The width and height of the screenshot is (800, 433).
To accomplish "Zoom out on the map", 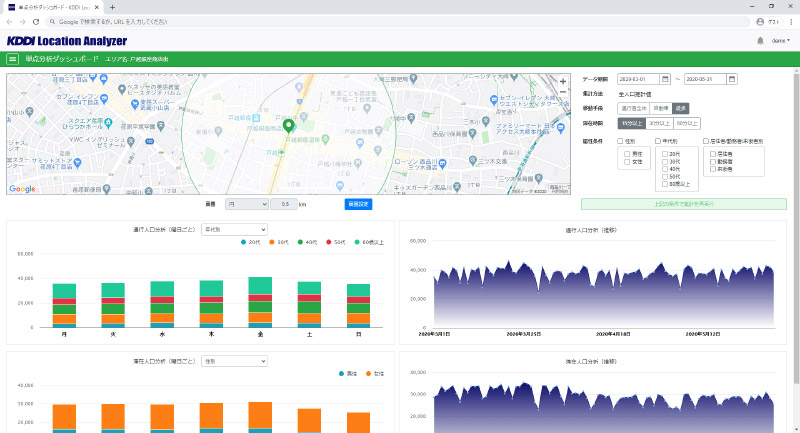I will point(563,93).
